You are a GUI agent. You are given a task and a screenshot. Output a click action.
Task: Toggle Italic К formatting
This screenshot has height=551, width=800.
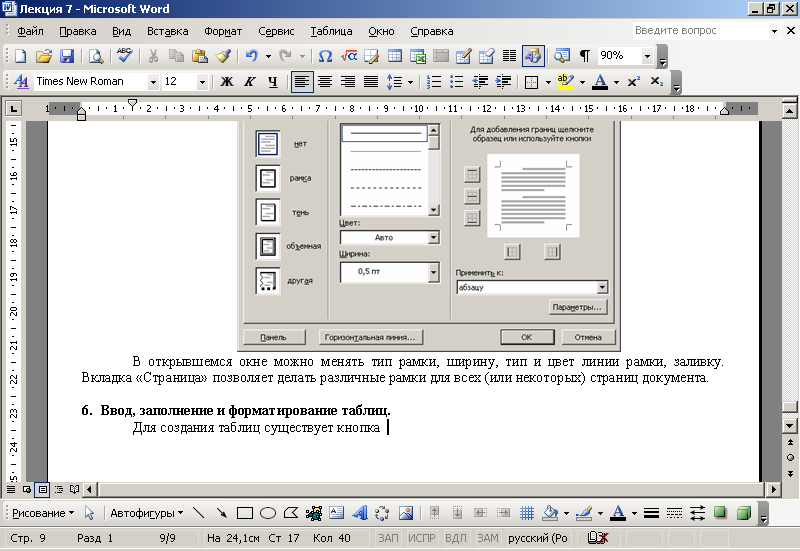tap(249, 82)
